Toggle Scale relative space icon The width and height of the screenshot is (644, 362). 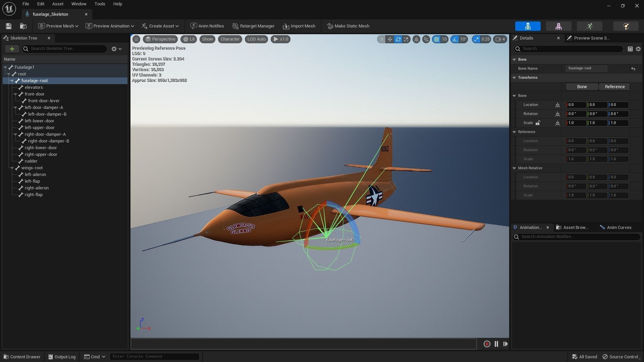point(557,123)
